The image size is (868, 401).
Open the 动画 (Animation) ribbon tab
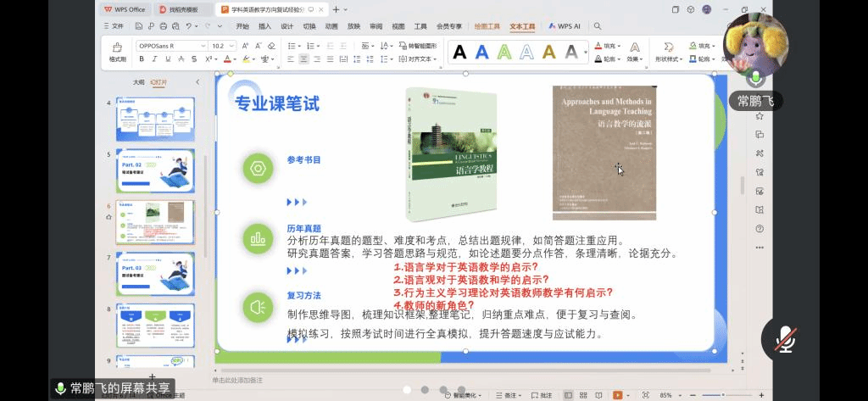pos(331,26)
